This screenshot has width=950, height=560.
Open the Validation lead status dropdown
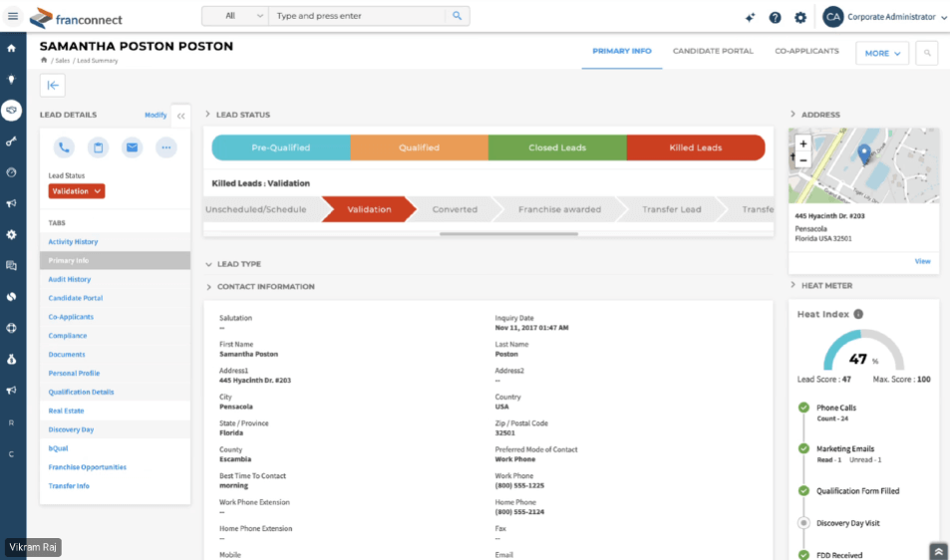tap(77, 191)
